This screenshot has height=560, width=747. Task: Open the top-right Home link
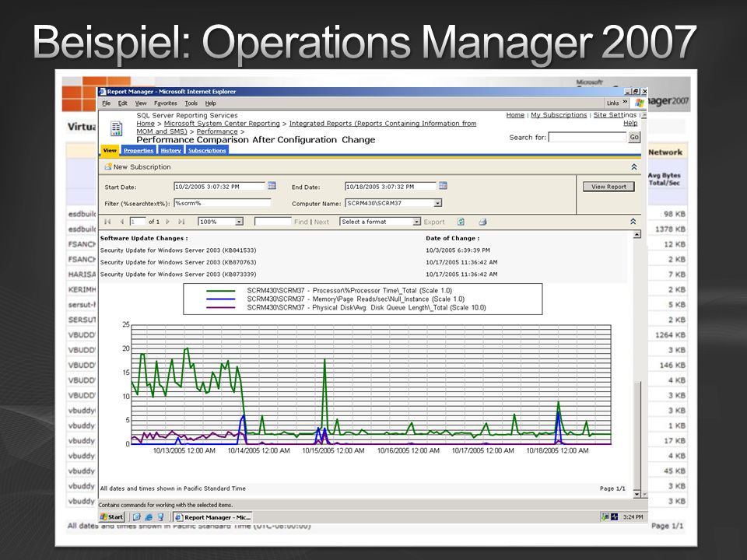(x=515, y=115)
